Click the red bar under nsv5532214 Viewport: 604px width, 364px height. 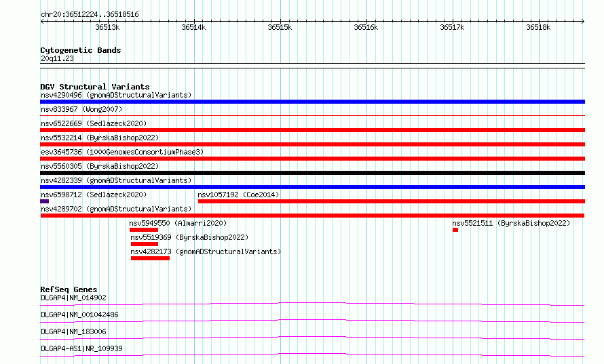click(312, 144)
